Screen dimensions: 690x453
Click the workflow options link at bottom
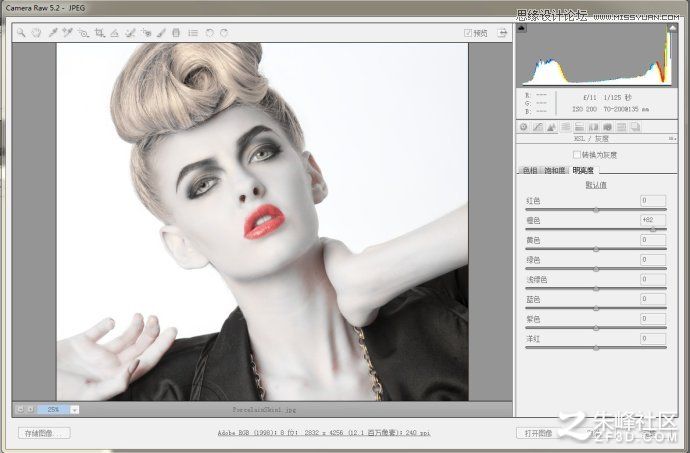324,433
